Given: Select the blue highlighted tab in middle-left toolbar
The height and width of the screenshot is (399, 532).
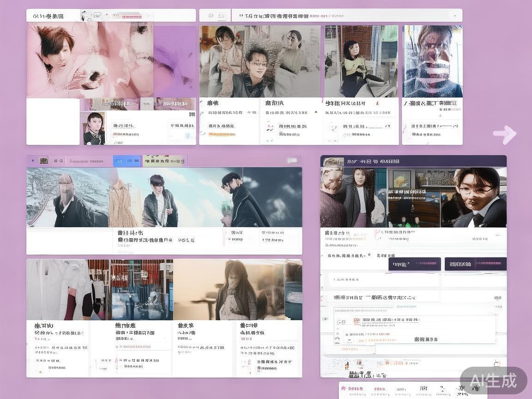Looking at the screenshot, I should [127, 161].
